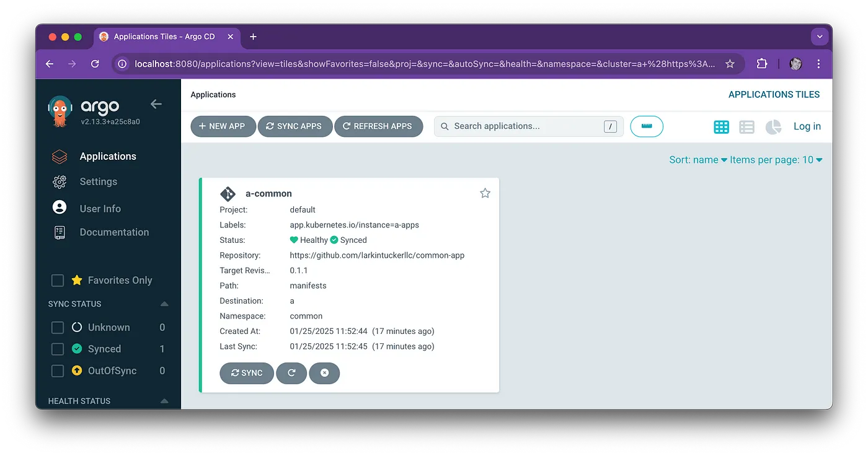Open the Sort: name dropdown
The height and width of the screenshot is (456, 868).
click(x=697, y=160)
